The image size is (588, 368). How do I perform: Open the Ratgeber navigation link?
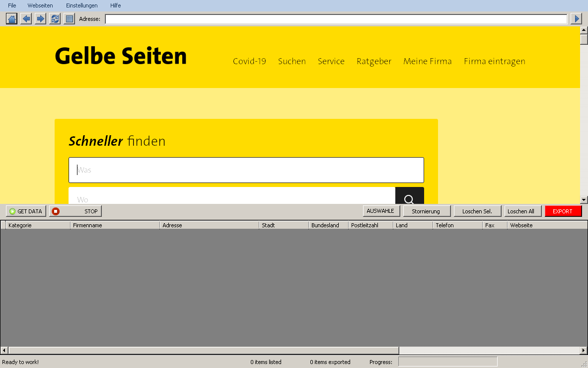[374, 61]
